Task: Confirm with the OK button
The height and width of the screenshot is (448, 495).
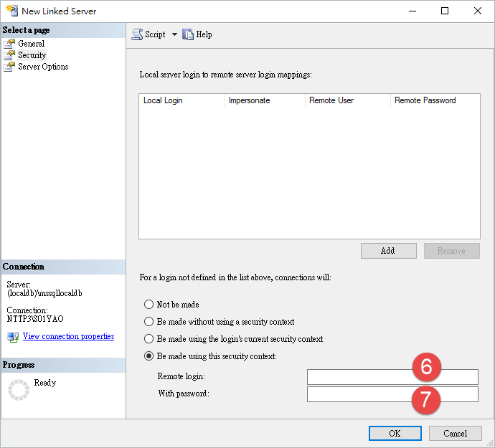Action: (395, 434)
